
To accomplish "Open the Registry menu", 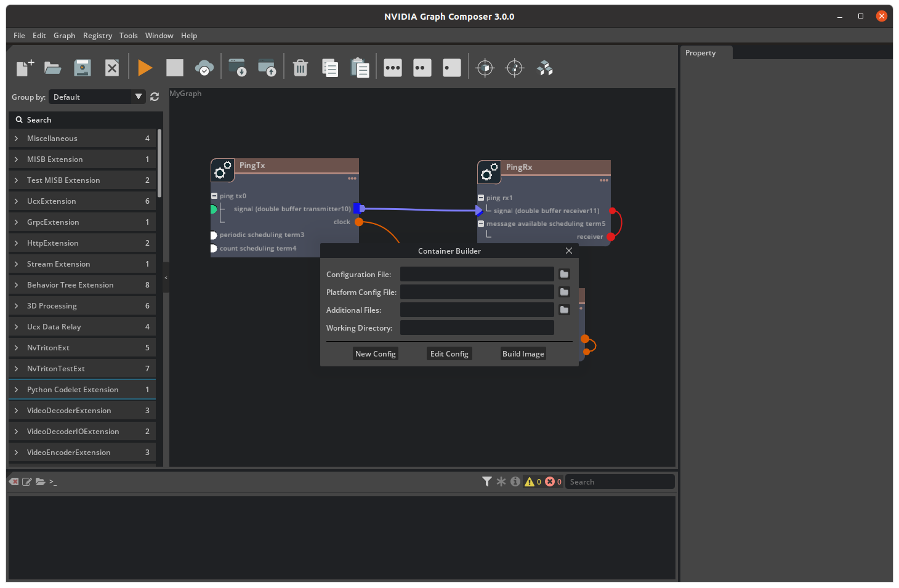I will coord(97,36).
